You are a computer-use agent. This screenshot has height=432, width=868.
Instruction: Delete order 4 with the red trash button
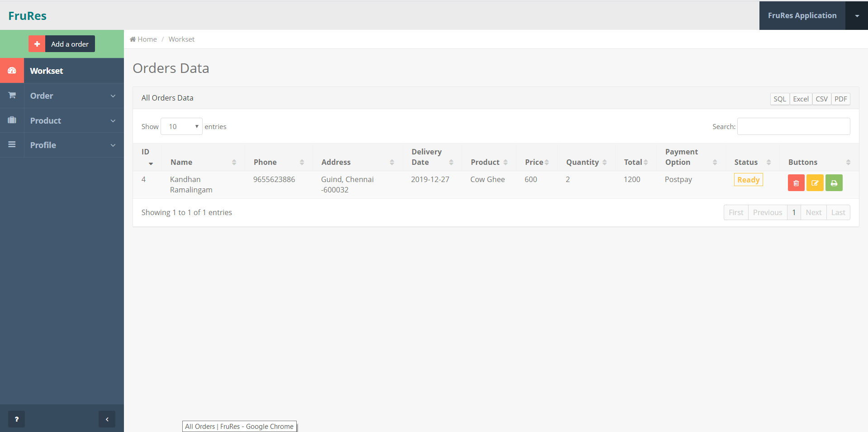click(x=796, y=183)
